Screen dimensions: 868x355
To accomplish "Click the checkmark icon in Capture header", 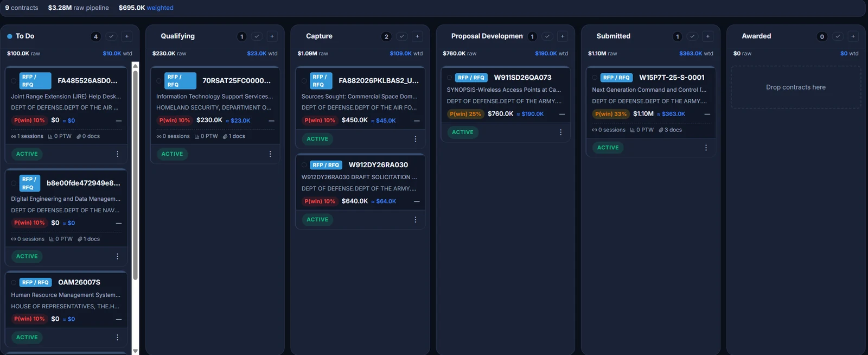I will (401, 36).
